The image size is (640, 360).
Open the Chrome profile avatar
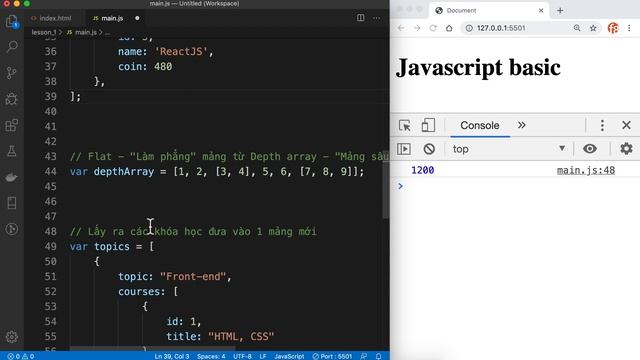pyautogui.click(x=613, y=28)
